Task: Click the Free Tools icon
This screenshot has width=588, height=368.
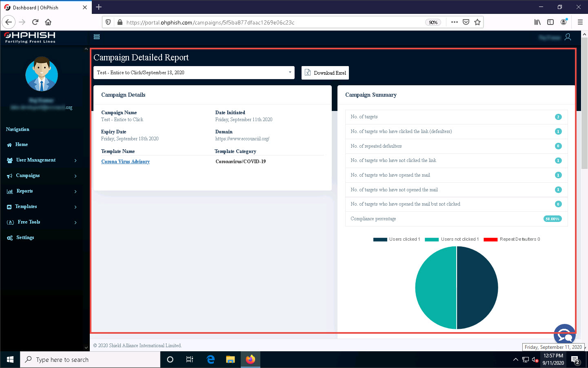Action: coord(11,222)
